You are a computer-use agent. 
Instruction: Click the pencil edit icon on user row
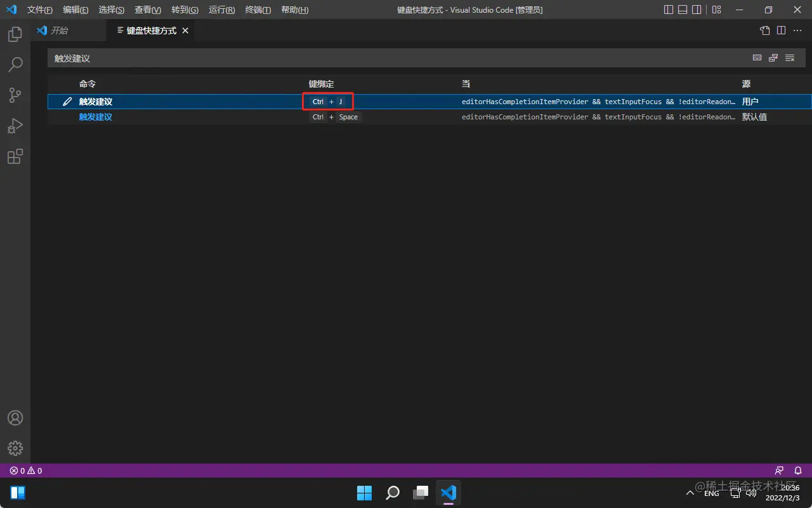point(67,102)
